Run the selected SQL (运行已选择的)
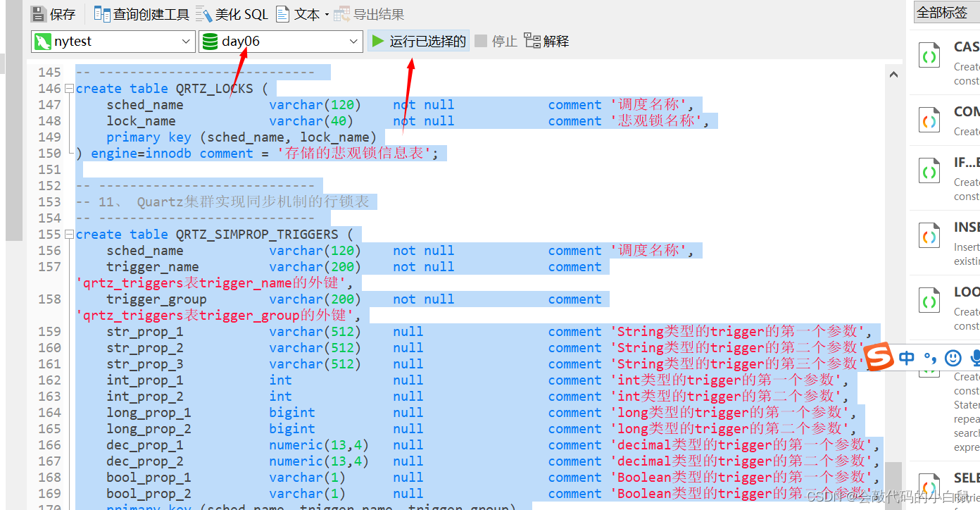 pos(419,42)
